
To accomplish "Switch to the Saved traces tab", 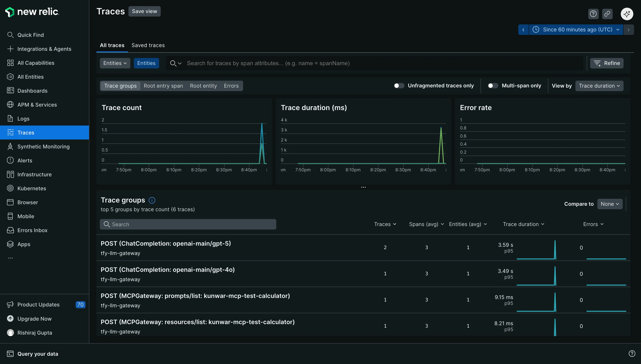I will pos(148,45).
